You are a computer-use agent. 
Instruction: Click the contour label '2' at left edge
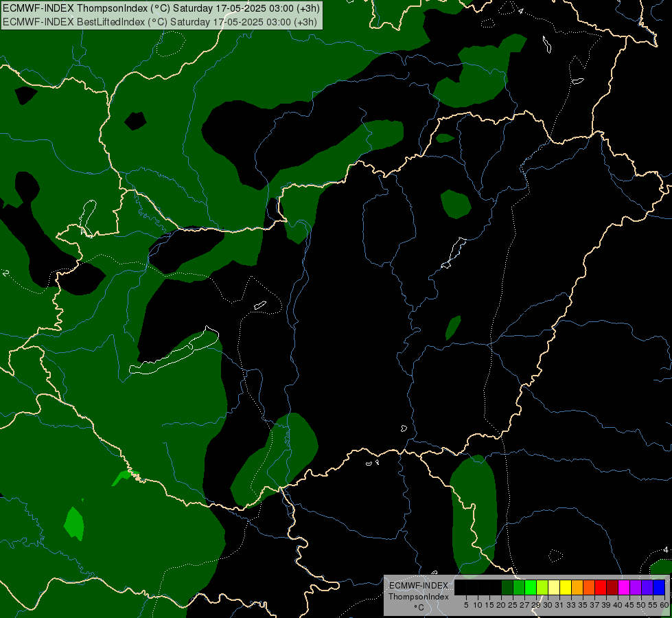(5, 273)
